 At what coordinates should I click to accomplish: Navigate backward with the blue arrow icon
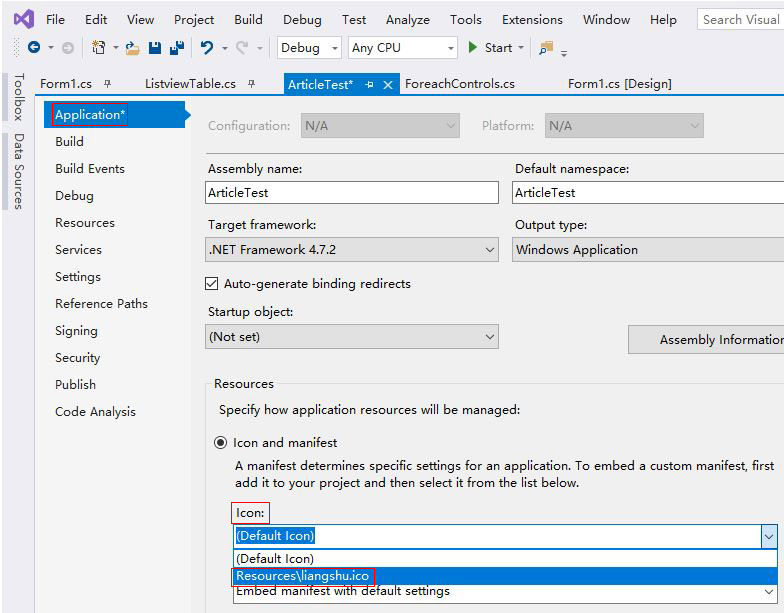[34, 48]
